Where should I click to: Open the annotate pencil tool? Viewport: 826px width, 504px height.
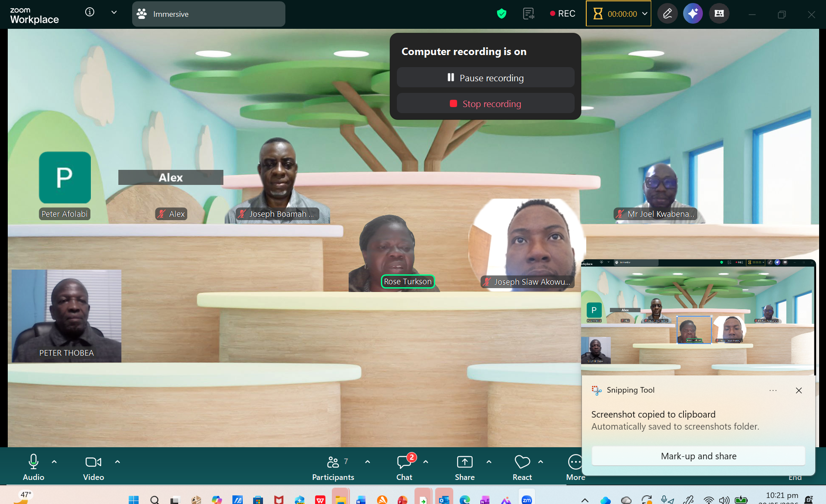coord(668,14)
